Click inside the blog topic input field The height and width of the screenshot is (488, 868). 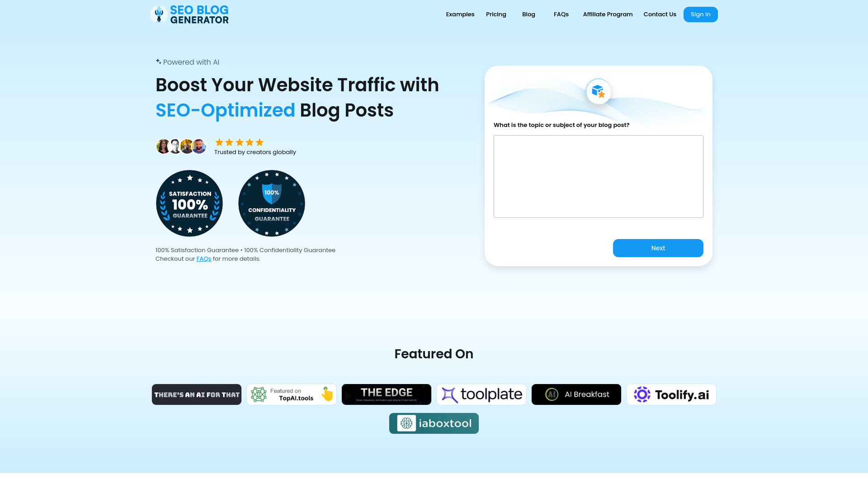pos(598,176)
